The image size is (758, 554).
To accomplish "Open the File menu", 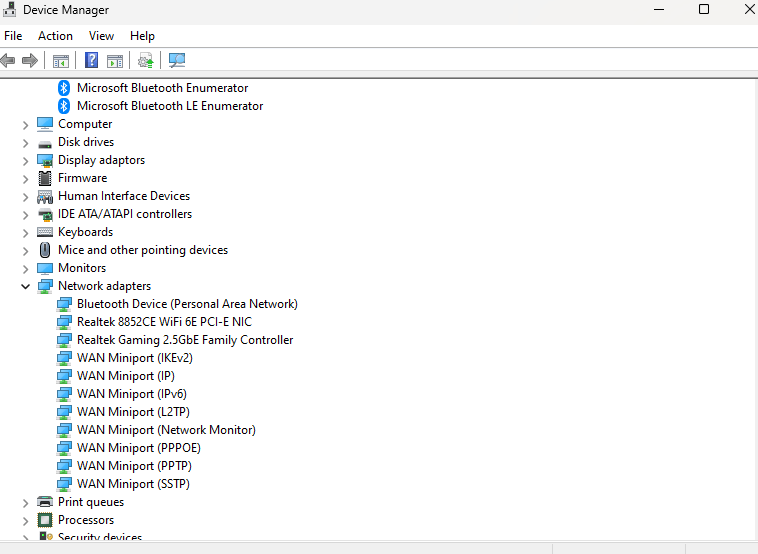I will (13, 36).
